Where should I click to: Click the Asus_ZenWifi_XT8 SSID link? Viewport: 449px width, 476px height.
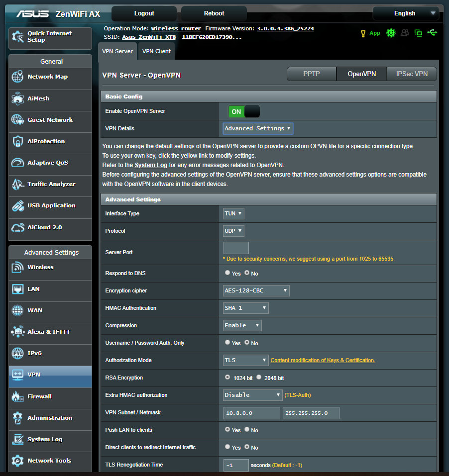(x=149, y=37)
